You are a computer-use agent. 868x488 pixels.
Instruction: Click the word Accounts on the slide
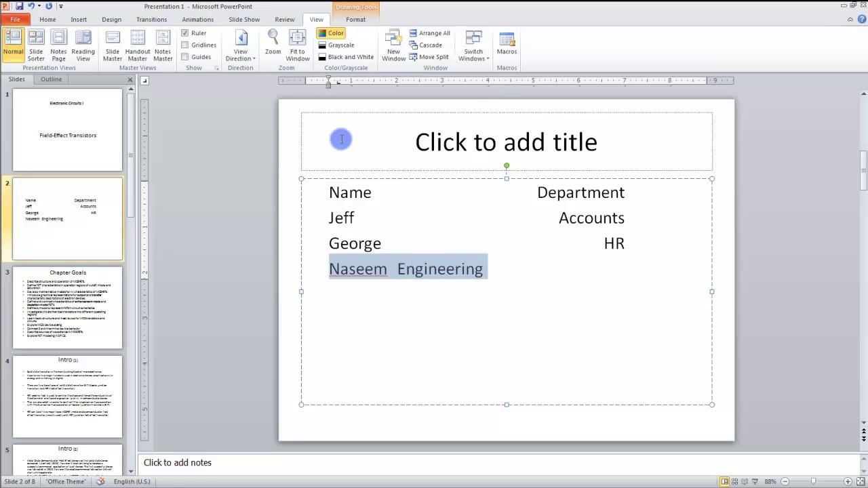click(591, 218)
